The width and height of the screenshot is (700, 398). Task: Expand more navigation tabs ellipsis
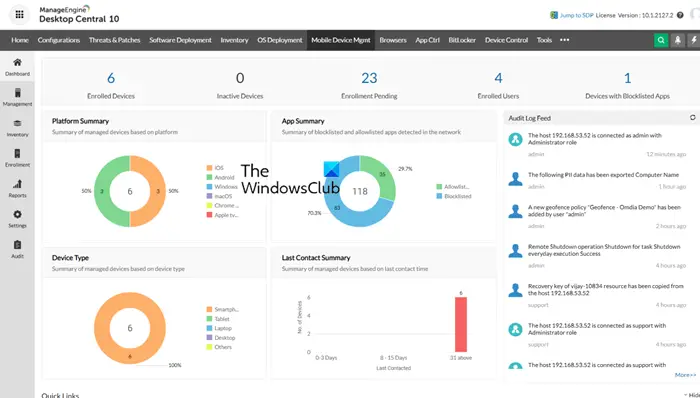[x=564, y=40]
